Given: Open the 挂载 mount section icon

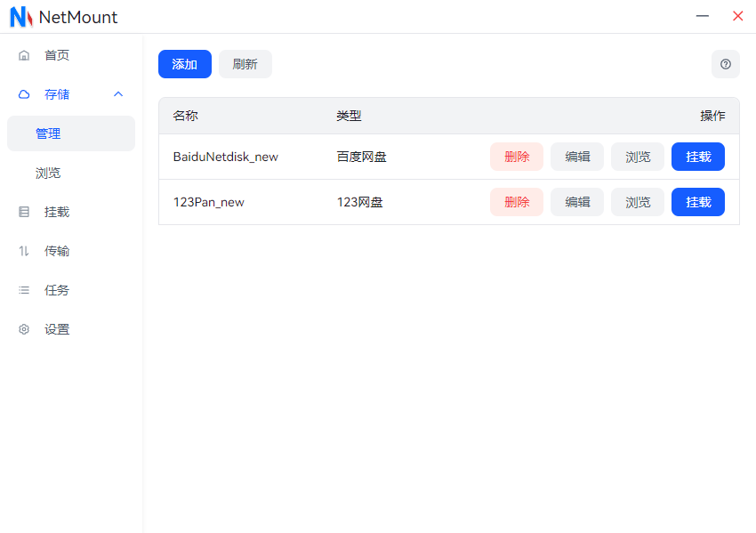Looking at the screenshot, I should (24, 212).
